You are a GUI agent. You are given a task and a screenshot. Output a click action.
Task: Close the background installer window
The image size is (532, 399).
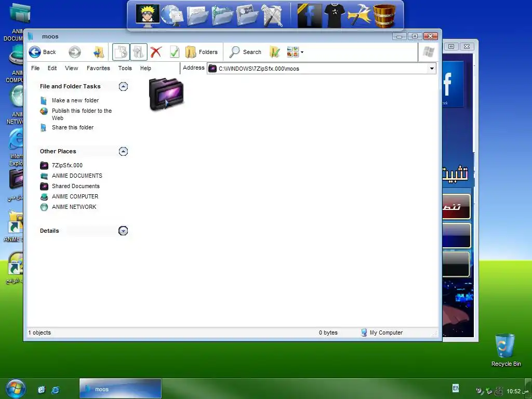coord(467,46)
